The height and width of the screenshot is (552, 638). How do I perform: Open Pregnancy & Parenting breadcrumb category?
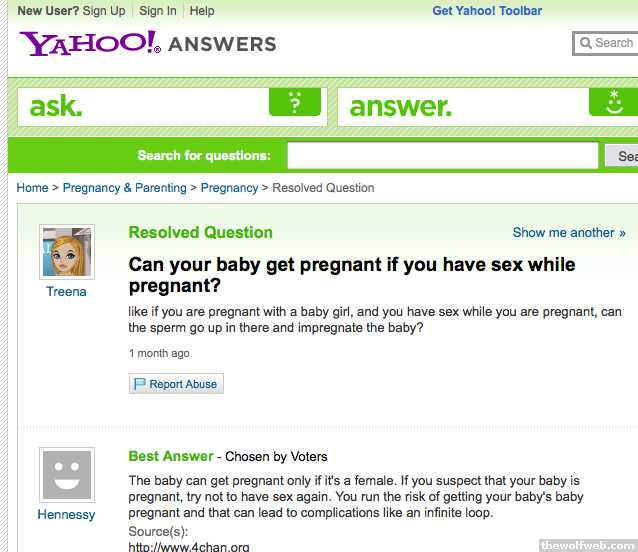[124, 188]
